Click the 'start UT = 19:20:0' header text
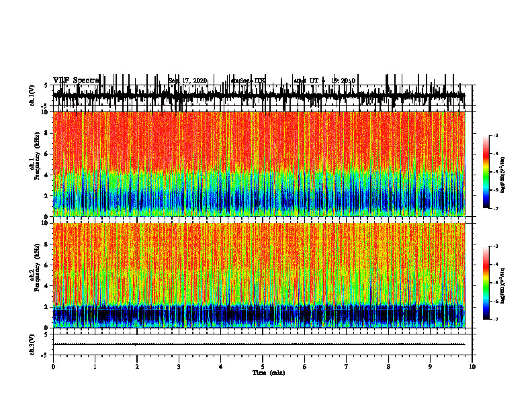This screenshot has width=532, height=411. coord(324,81)
